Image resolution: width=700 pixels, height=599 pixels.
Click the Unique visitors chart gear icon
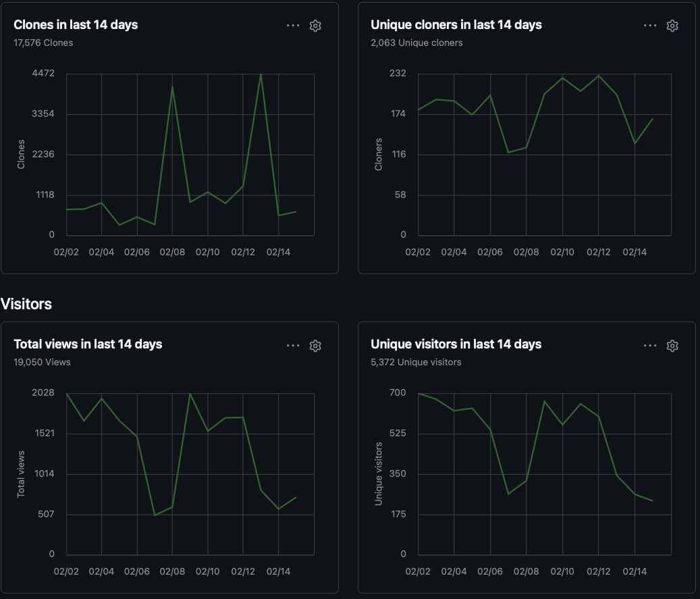point(672,346)
